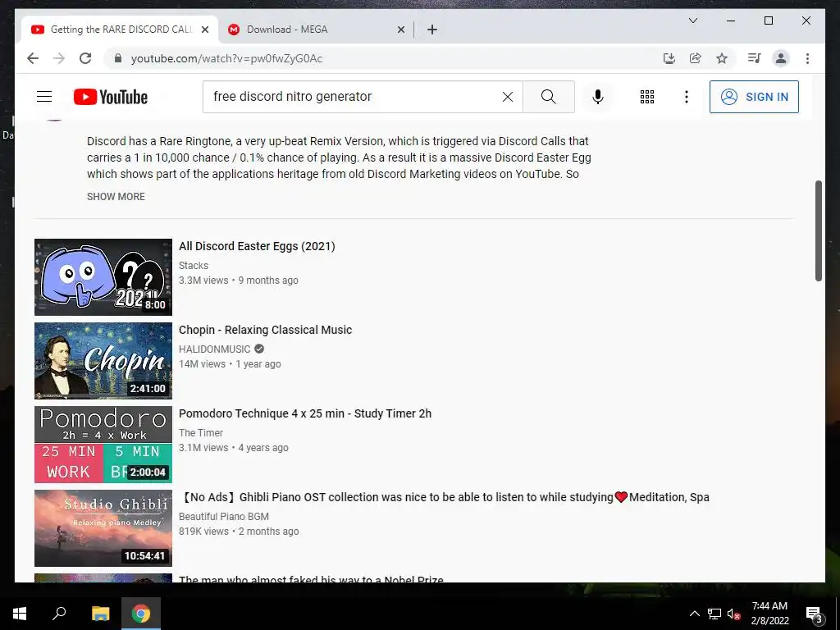Click the page vertical scrollbar thumb
840x630 pixels.
coord(818,231)
